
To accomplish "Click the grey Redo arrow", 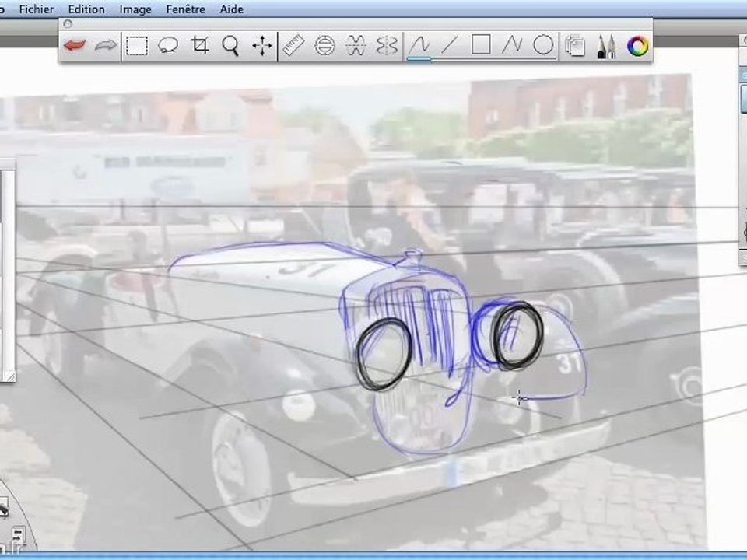I will tap(106, 46).
